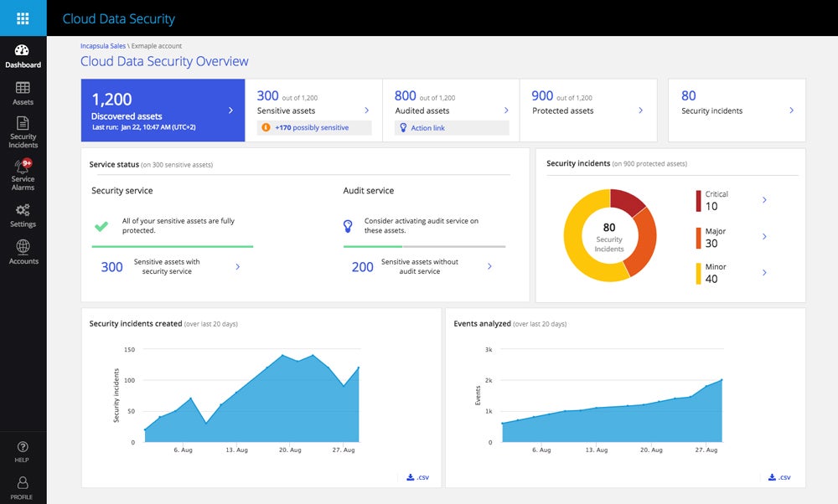Open the Profile icon at bottom left
This screenshot has height=504, width=838.
coord(23,484)
